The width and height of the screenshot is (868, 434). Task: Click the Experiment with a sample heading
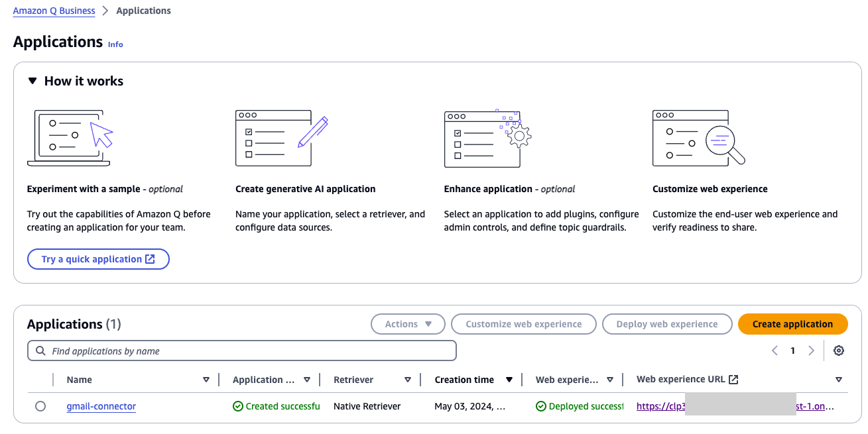pyautogui.click(x=105, y=189)
